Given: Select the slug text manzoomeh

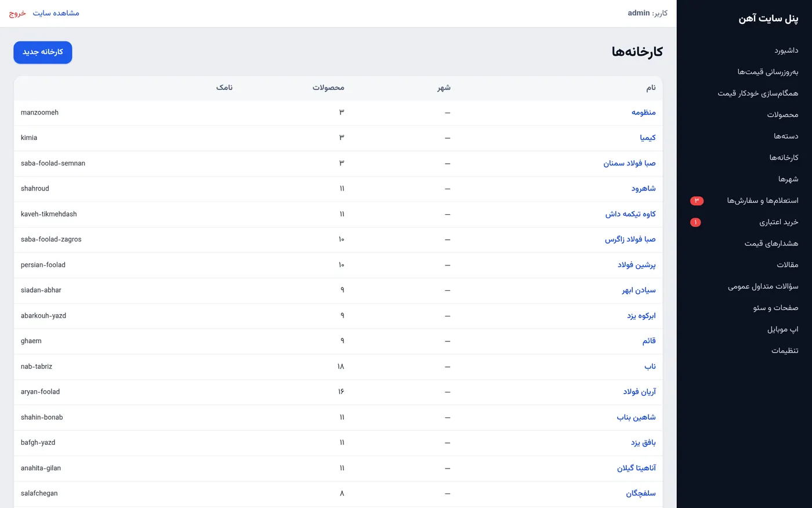Looking at the screenshot, I should [x=39, y=113].
